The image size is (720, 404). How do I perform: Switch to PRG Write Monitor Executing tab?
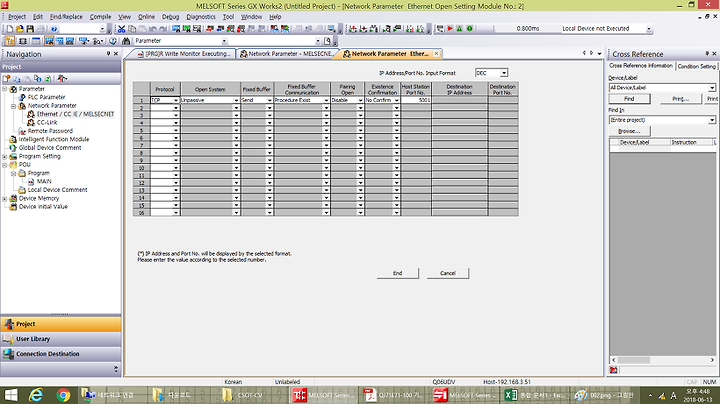point(184,54)
